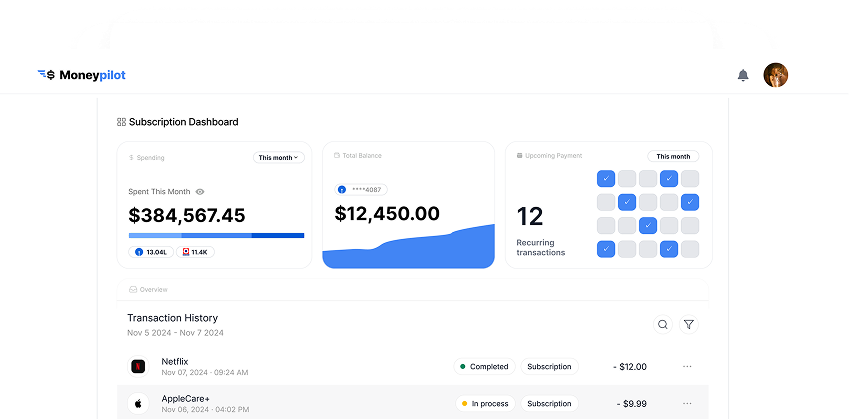Click the Nov 5 2024 - Nov 7 2024 range

tap(175, 333)
